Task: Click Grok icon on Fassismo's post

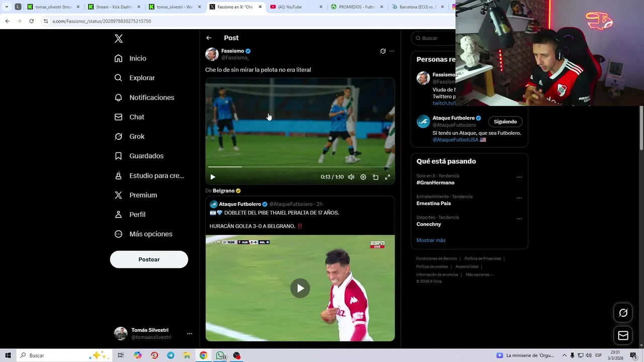Action: 383,51
